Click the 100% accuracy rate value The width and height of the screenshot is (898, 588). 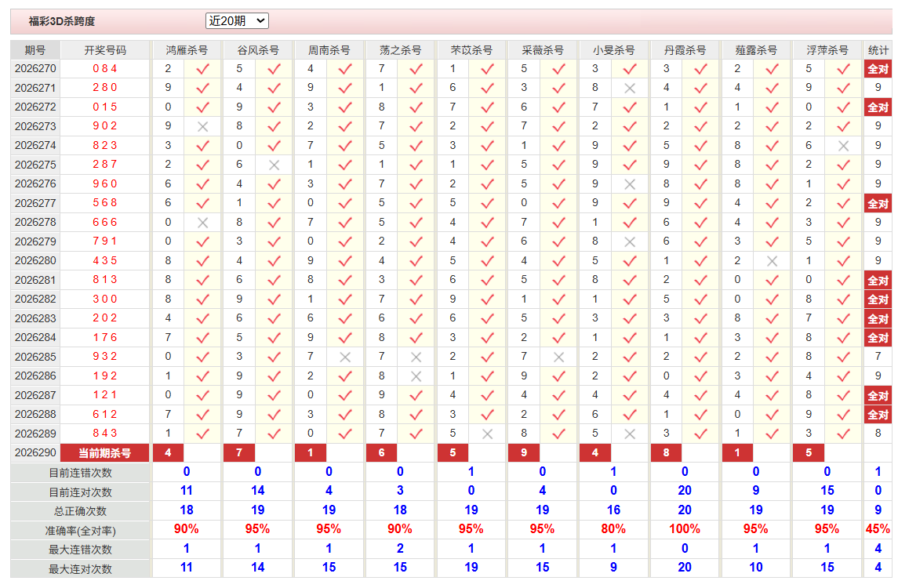pos(685,529)
